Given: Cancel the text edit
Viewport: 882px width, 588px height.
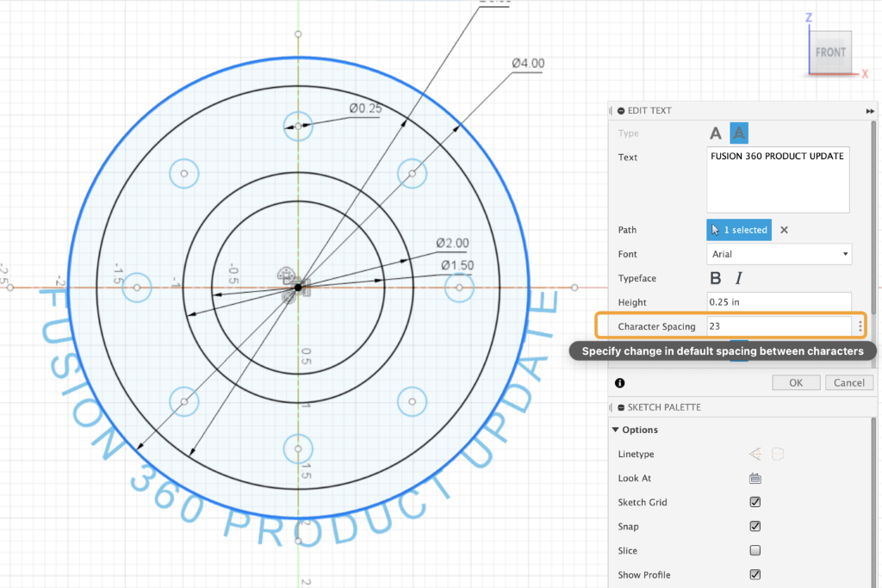Looking at the screenshot, I should pyautogui.click(x=849, y=382).
